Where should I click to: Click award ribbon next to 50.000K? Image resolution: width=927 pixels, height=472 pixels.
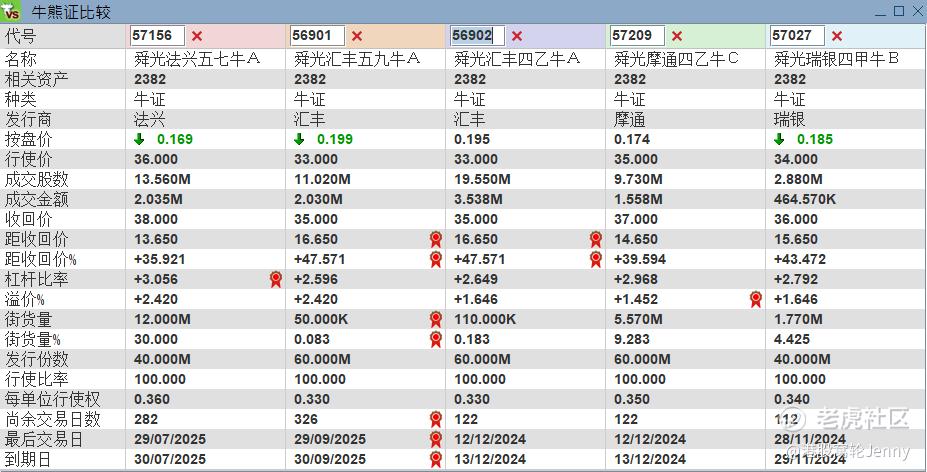[x=436, y=319]
